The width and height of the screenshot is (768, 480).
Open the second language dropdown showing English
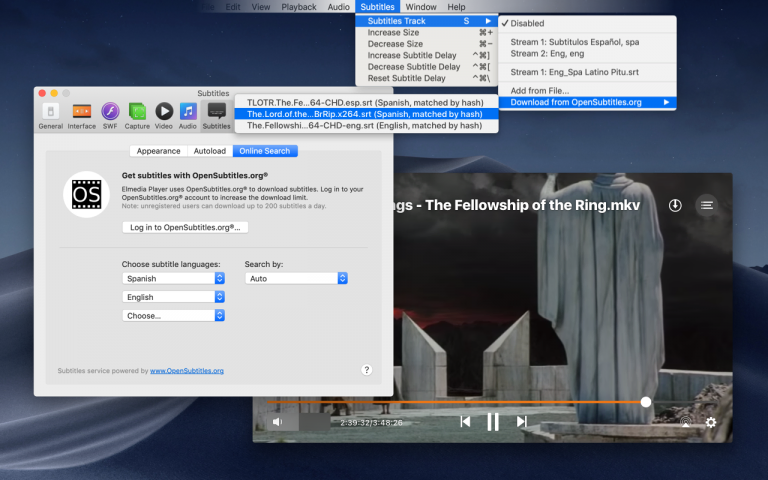click(173, 297)
